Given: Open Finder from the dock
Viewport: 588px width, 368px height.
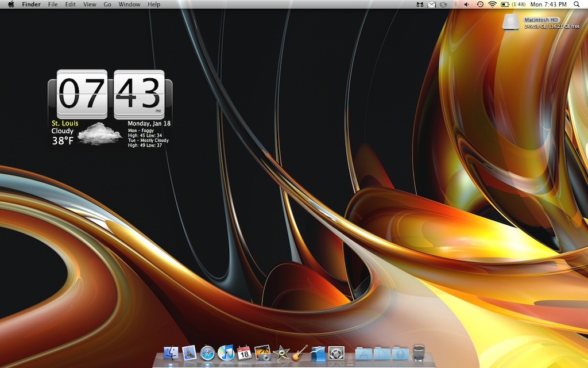Looking at the screenshot, I should click(171, 352).
